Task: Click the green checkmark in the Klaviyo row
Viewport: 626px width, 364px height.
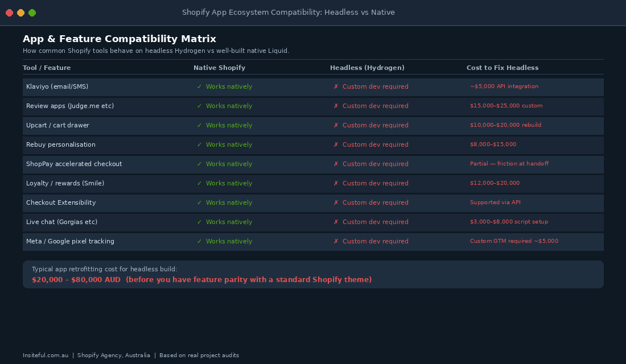Action: click(x=199, y=86)
